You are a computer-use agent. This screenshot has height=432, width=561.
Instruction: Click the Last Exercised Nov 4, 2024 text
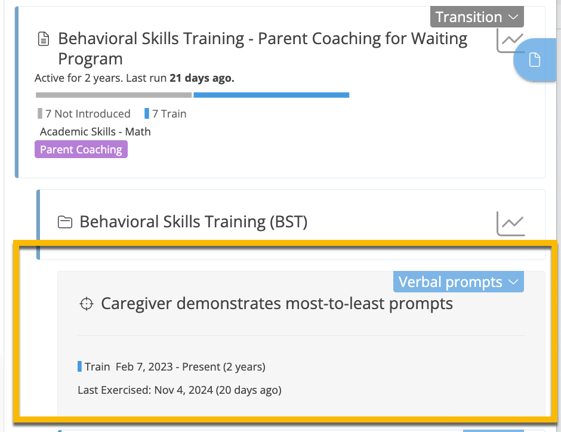coord(180,390)
